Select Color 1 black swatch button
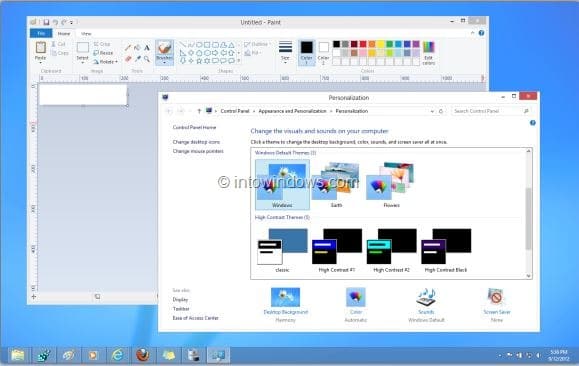The image size is (579, 366). click(x=306, y=52)
